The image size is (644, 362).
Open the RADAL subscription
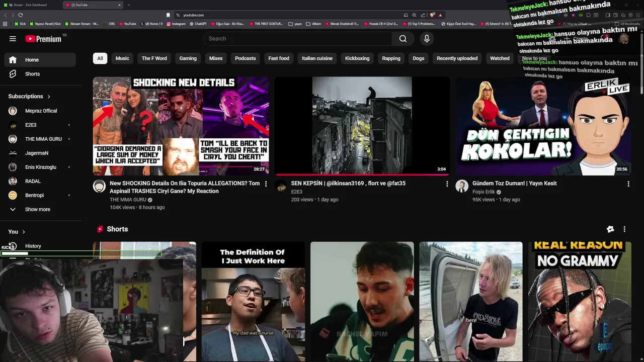click(x=40, y=181)
